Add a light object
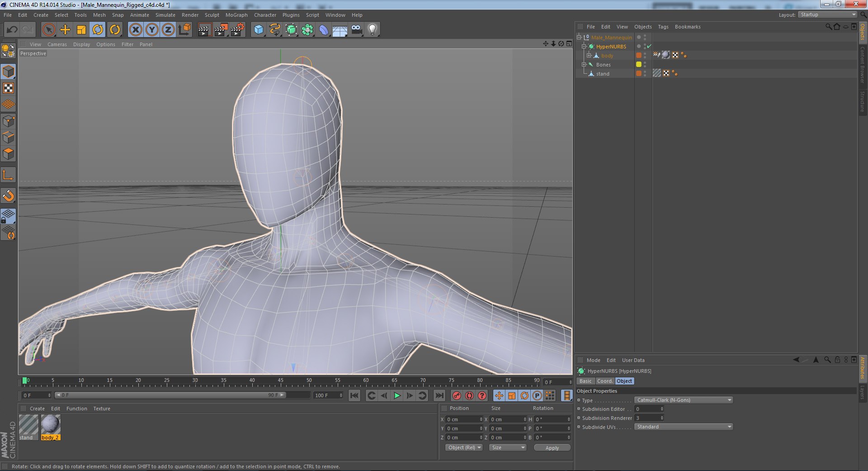Screen dimensions: 868x471 point(373,30)
